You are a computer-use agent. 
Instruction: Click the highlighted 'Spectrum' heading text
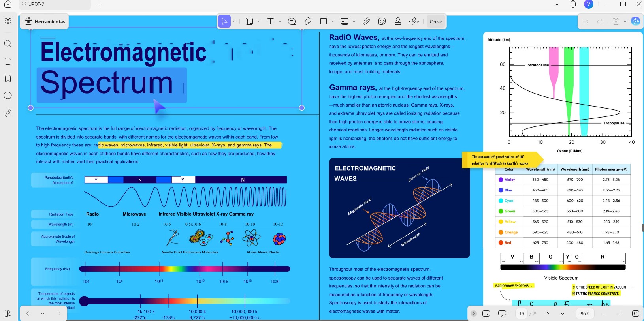(107, 83)
